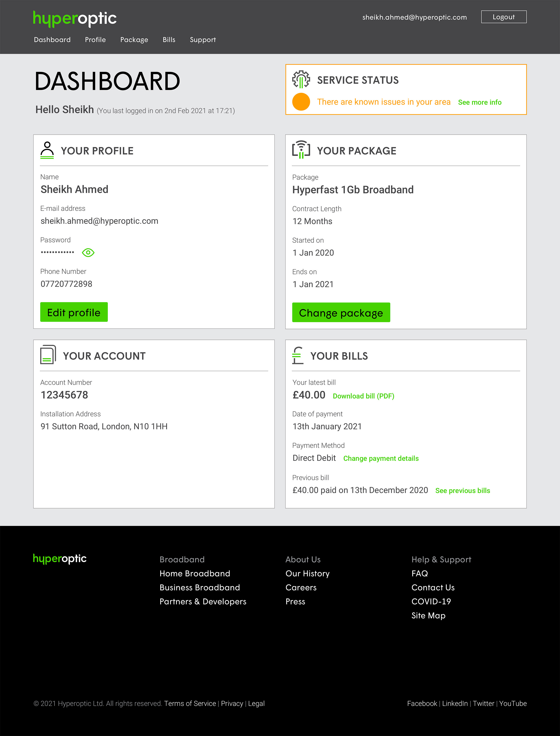Click the Your Profile person icon

(47, 150)
